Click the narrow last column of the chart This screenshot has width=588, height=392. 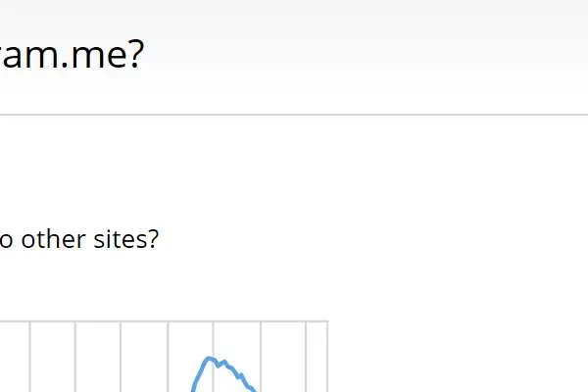[317, 357]
